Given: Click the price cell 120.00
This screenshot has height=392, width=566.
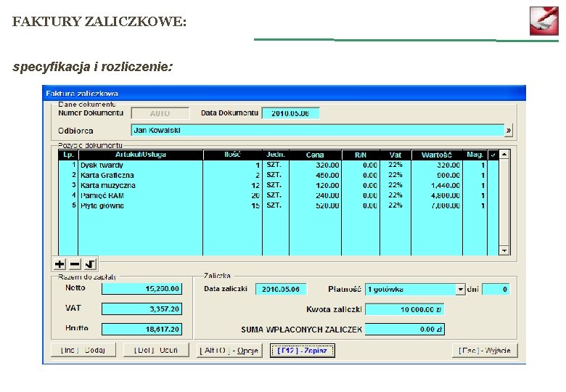Looking at the screenshot, I should (x=315, y=185).
